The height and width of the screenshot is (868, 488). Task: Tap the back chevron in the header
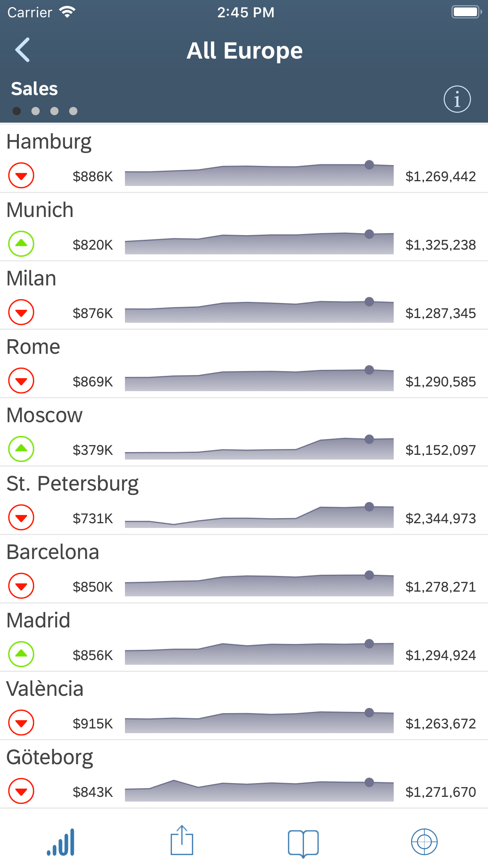(22, 50)
